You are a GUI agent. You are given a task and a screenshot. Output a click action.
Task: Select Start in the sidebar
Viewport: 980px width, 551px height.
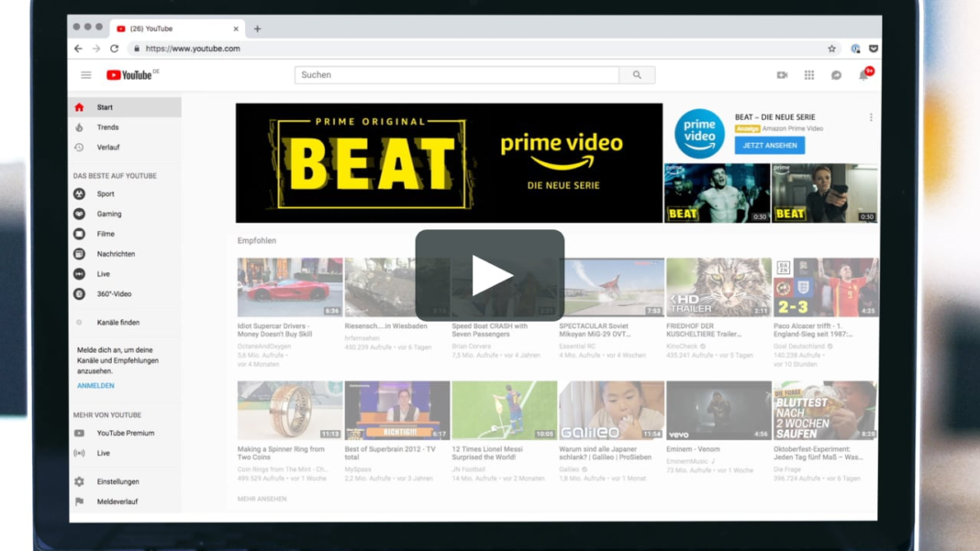tap(125, 107)
